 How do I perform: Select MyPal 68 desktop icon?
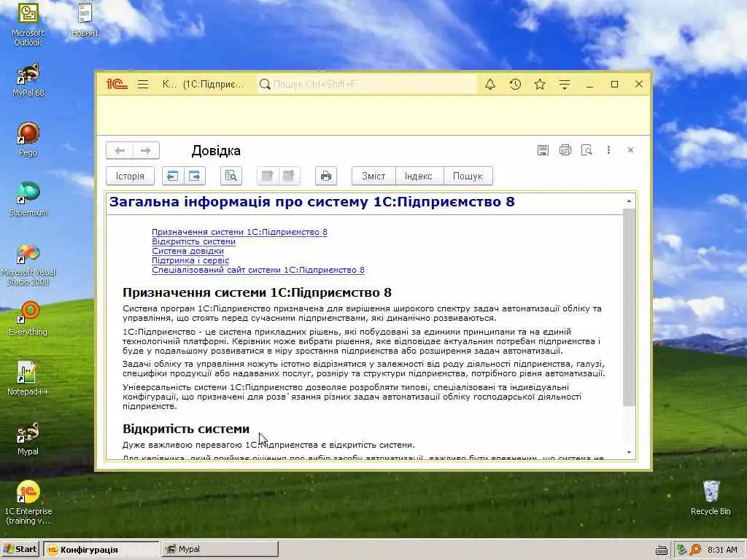(x=28, y=80)
